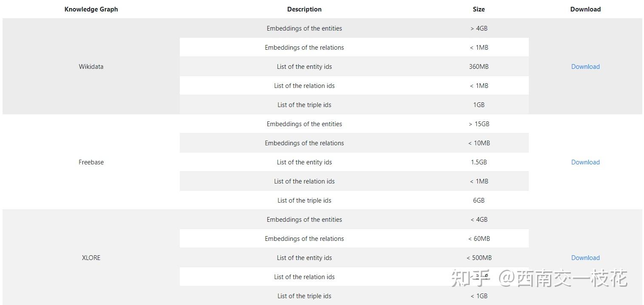Select the < 500MB size cell
The width and height of the screenshot is (644, 305).
[x=479, y=258]
